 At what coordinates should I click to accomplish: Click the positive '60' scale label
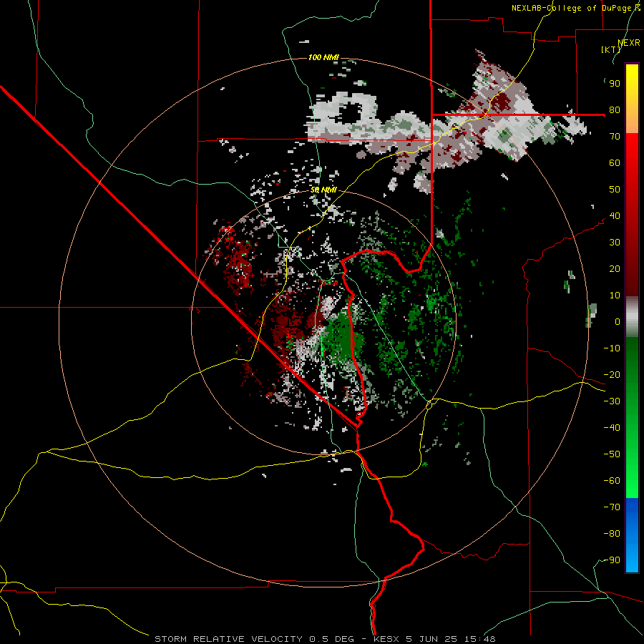615,162
